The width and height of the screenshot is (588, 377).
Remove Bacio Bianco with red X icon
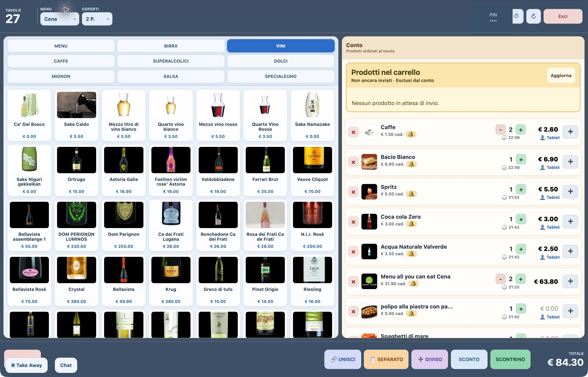tap(353, 162)
